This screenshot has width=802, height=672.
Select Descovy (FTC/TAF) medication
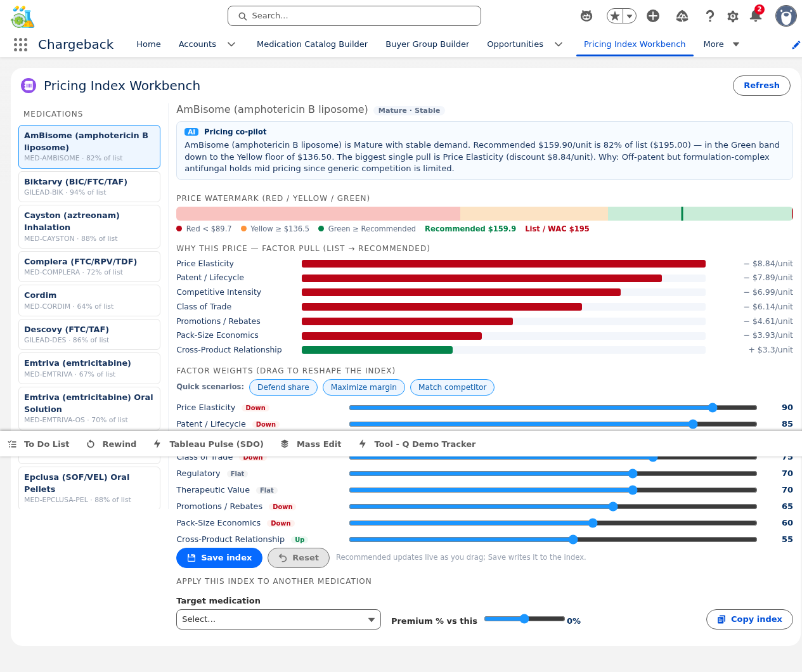click(89, 334)
